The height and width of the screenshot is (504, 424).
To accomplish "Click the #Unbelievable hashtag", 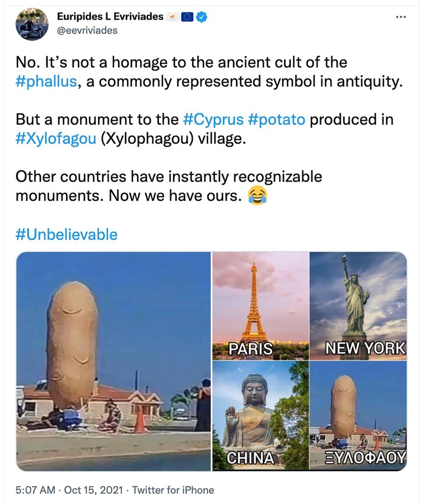I will click(66, 234).
